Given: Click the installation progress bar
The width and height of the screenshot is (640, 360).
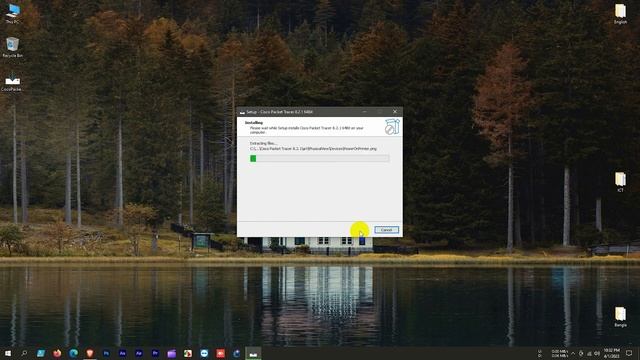Looking at the screenshot, I should pos(319,158).
